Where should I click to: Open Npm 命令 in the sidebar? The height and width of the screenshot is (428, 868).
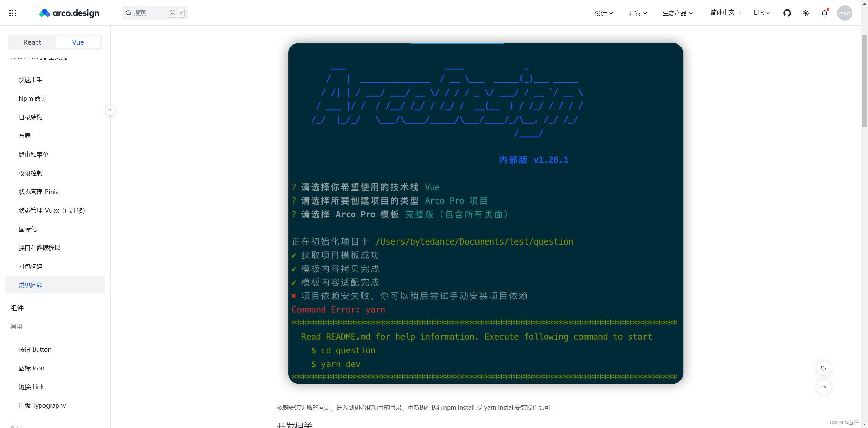coord(55,98)
